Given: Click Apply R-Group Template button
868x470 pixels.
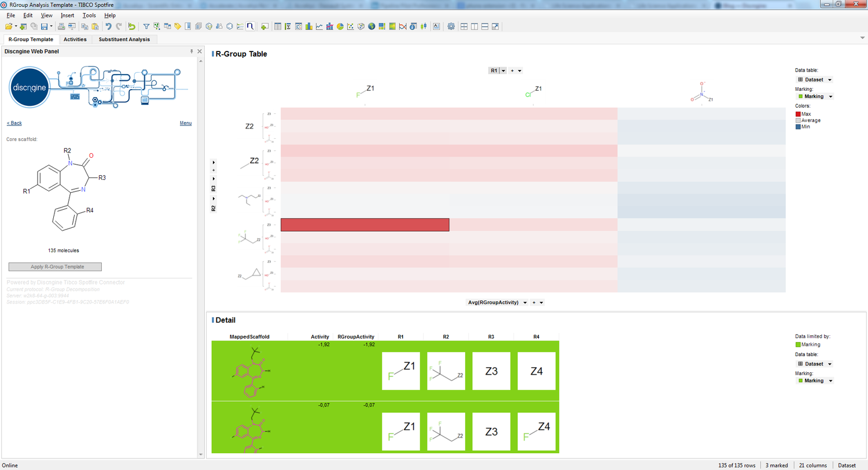Looking at the screenshot, I should click(x=55, y=267).
